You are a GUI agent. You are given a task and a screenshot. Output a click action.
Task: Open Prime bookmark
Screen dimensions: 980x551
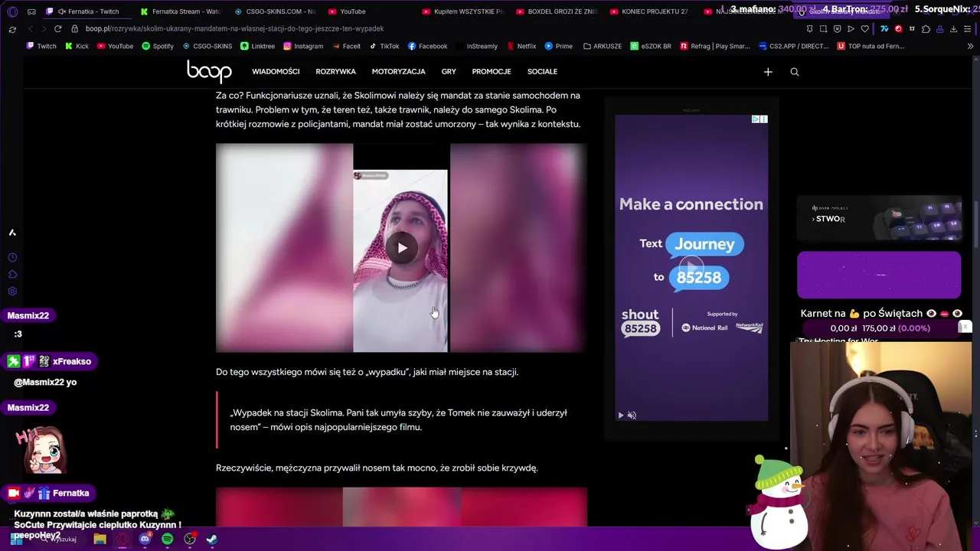pyautogui.click(x=558, y=46)
